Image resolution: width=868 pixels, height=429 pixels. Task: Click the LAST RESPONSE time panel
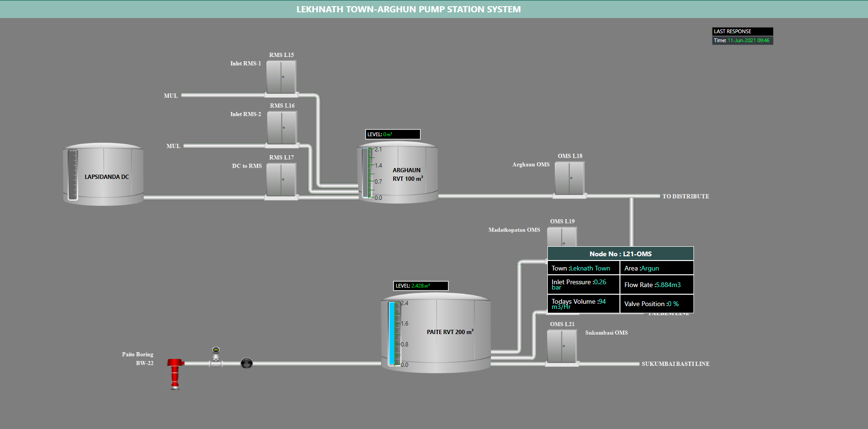pyautogui.click(x=742, y=36)
